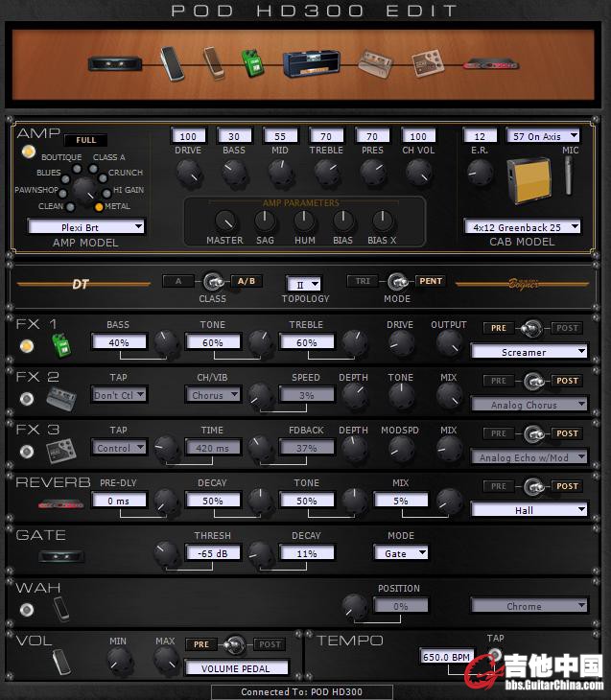Image resolution: width=611 pixels, height=700 pixels.
Task: Enable the WAH on/off LED
Action: (x=27, y=609)
